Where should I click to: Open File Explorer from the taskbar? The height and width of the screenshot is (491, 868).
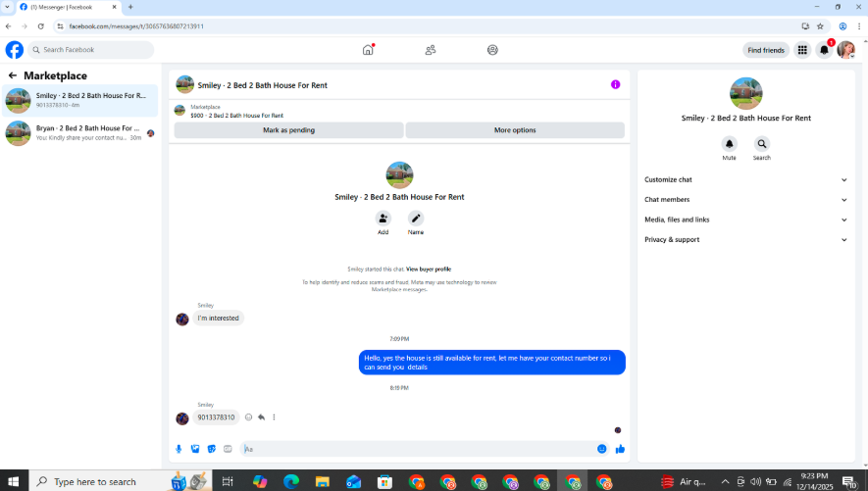[322, 481]
